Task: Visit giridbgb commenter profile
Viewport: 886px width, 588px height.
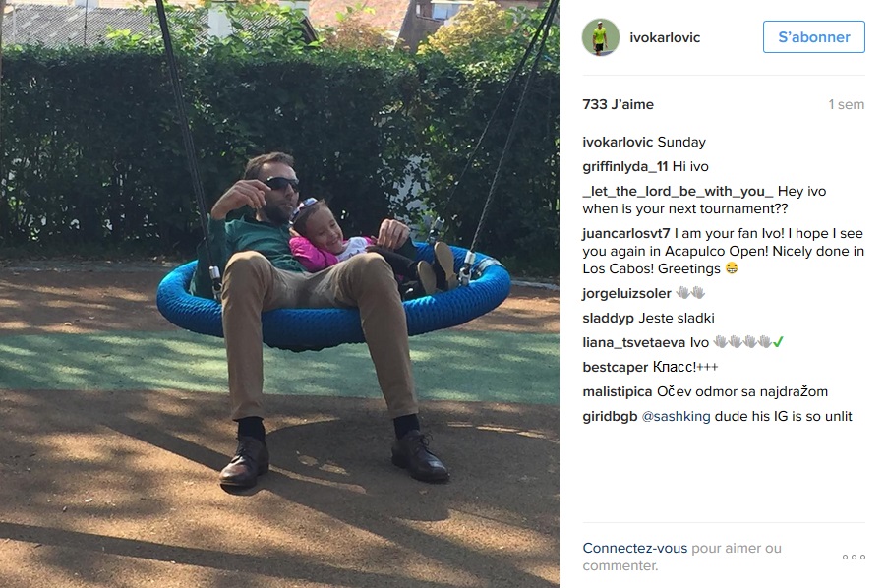Action: click(x=611, y=416)
